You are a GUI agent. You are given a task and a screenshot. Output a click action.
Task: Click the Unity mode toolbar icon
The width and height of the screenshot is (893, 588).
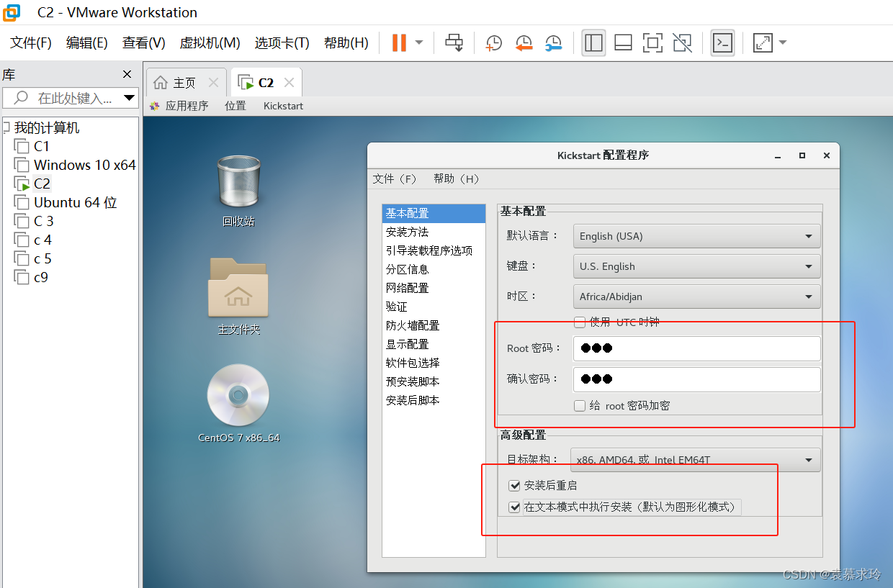click(682, 43)
